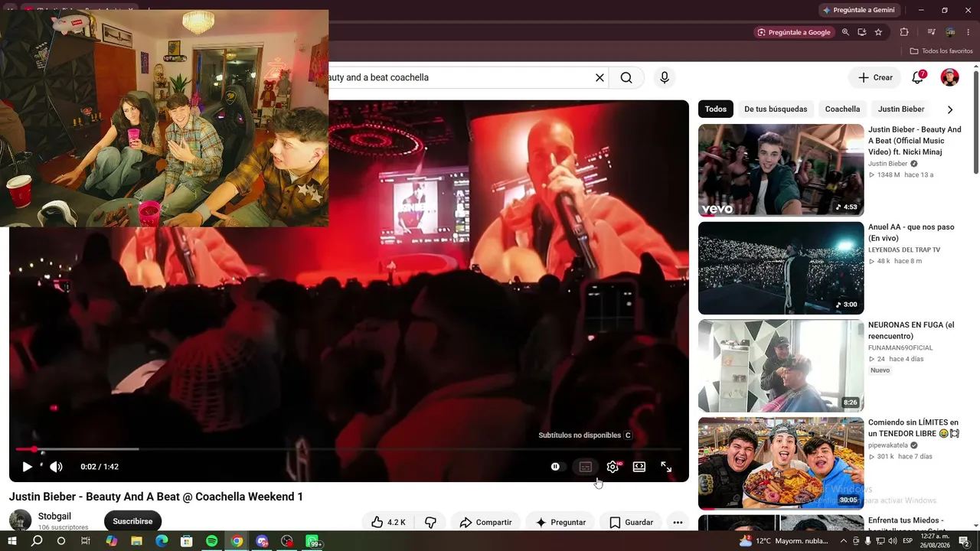Mute the video player volume
Viewport: 980px width, 551px height.
pyautogui.click(x=56, y=467)
